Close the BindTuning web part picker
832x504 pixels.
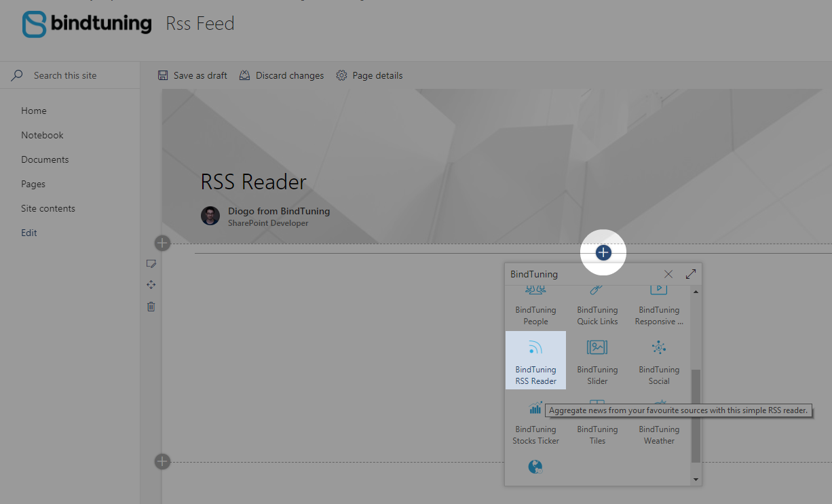(668, 274)
